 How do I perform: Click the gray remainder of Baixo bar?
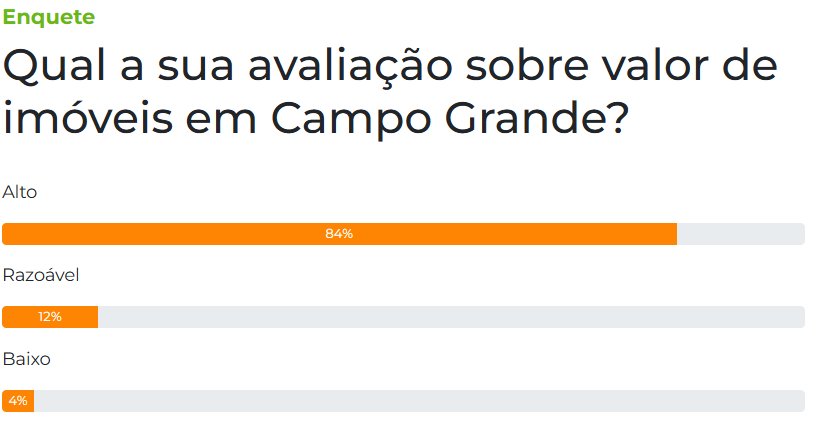tap(419, 401)
